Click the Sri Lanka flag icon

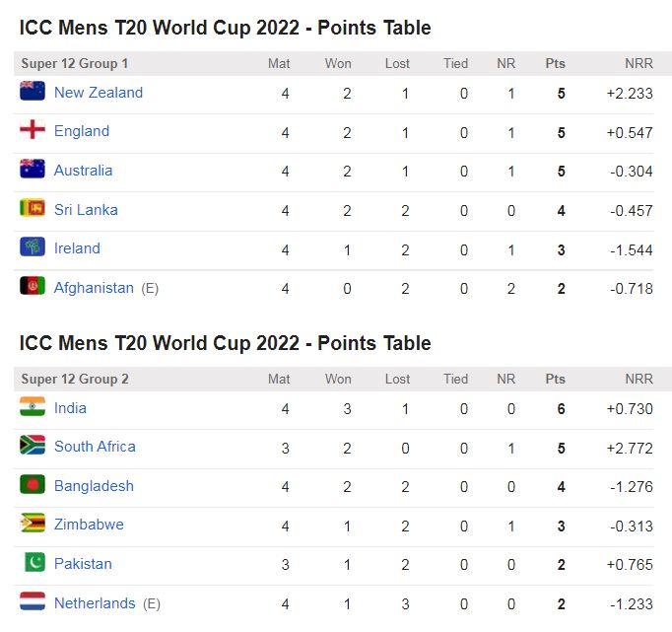pyautogui.click(x=33, y=209)
